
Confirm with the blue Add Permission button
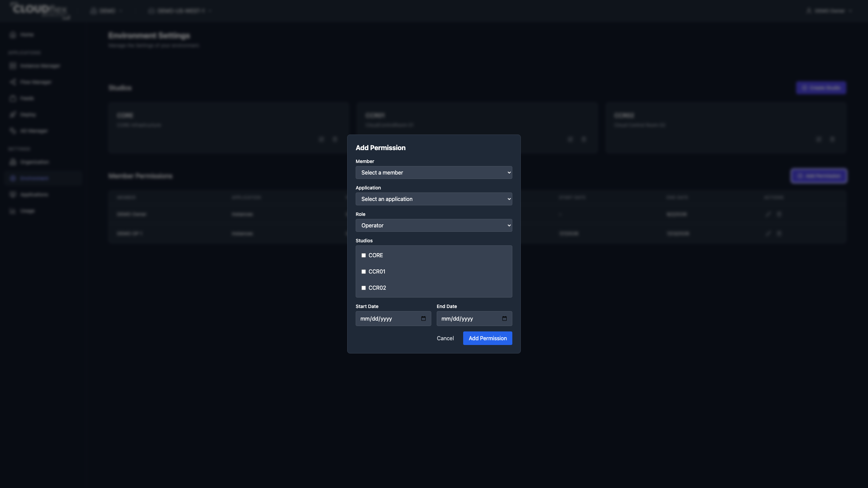(488, 338)
